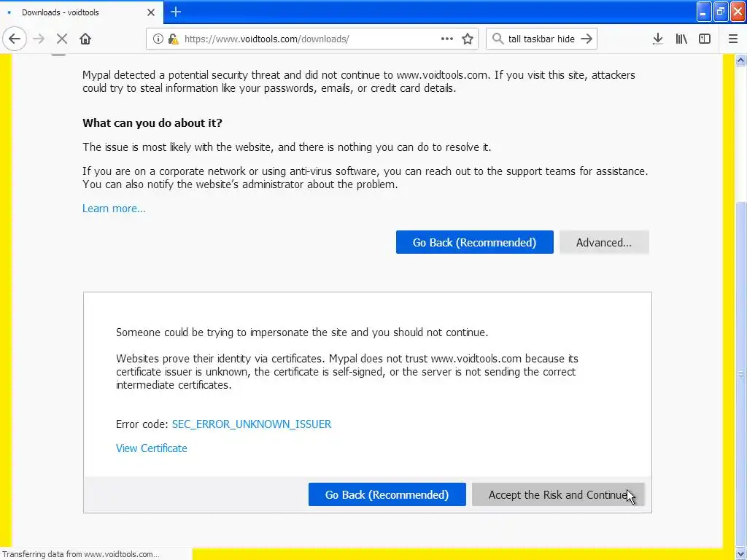Click Accept the Risk and Continue
The image size is (747, 560).
pos(558,495)
